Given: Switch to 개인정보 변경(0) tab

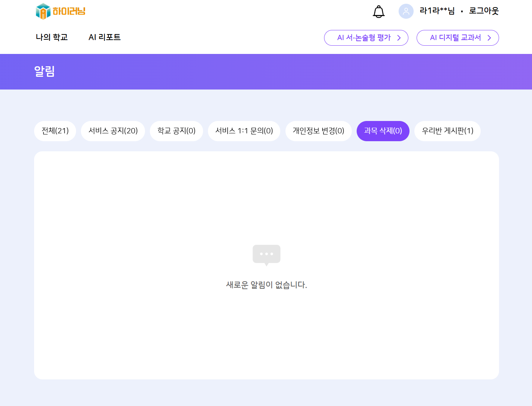Looking at the screenshot, I should tap(318, 131).
